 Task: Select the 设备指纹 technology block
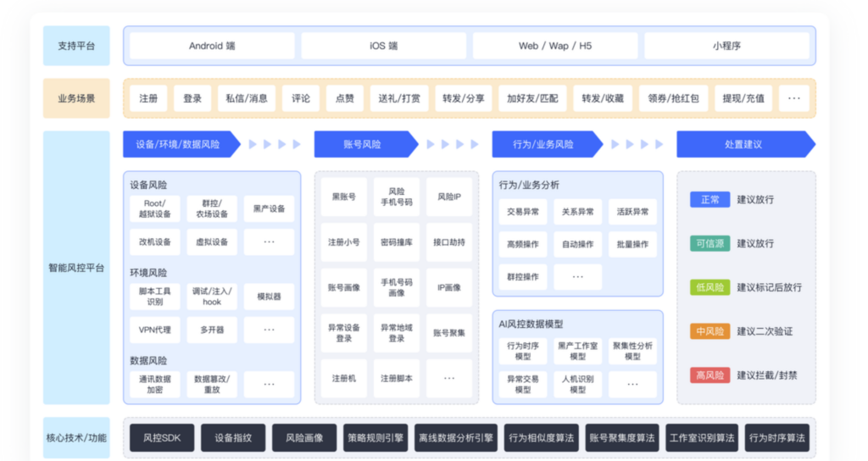click(233, 438)
